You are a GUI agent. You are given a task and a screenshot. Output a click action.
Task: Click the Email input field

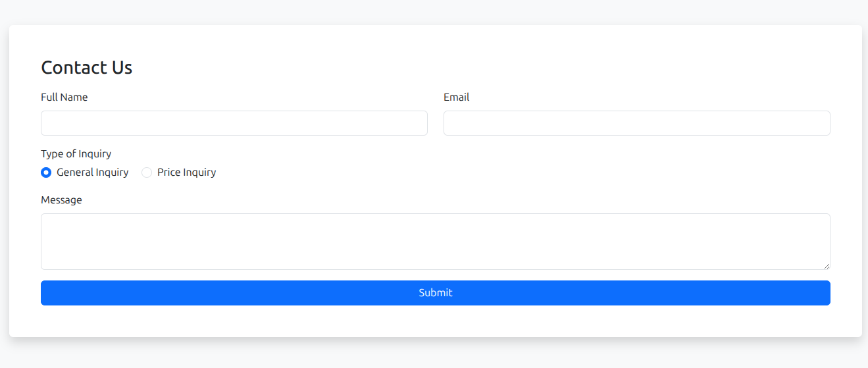pos(636,123)
